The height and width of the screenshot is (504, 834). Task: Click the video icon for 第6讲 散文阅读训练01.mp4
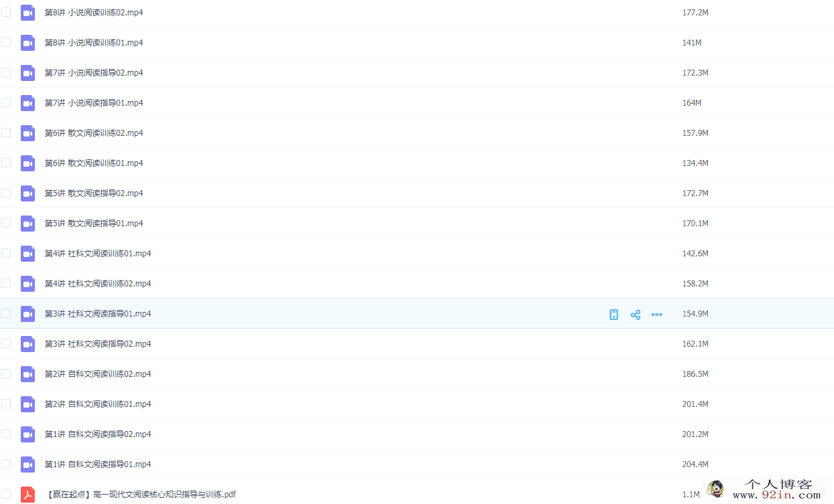(27, 163)
